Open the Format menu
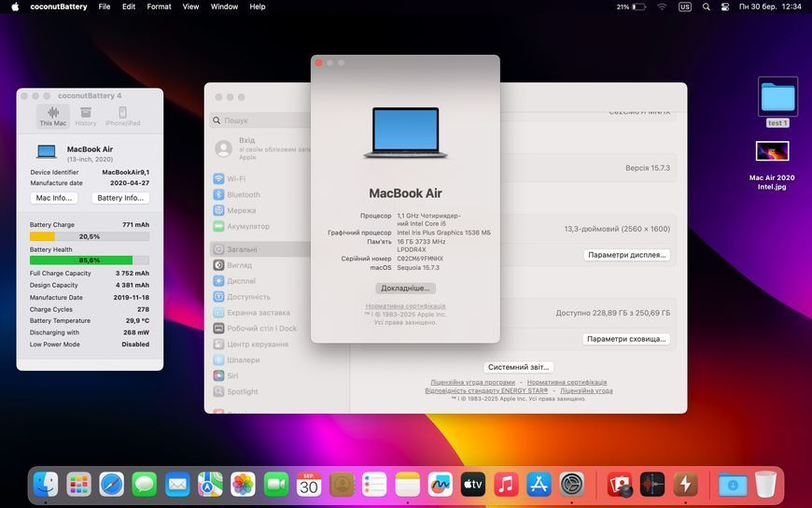Viewport: 812px width, 508px height. [159, 7]
